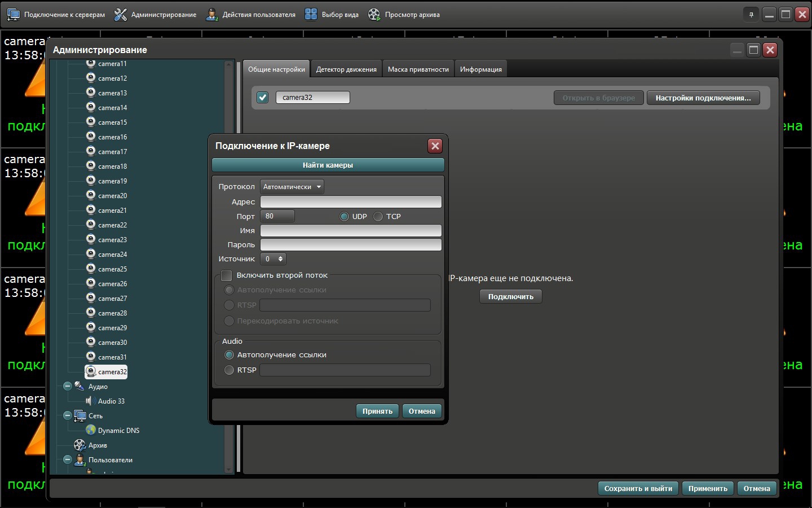Open the Выбор вида grid icon

[311, 15]
